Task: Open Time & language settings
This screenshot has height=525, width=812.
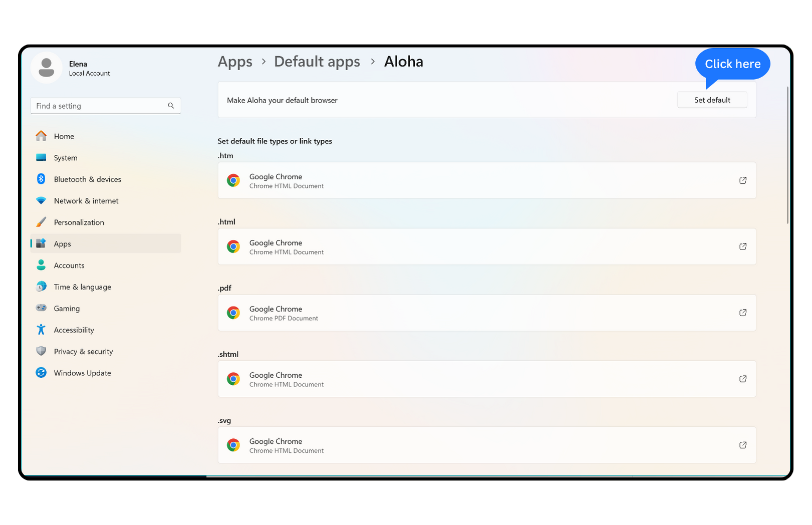Action: click(106, 287)
